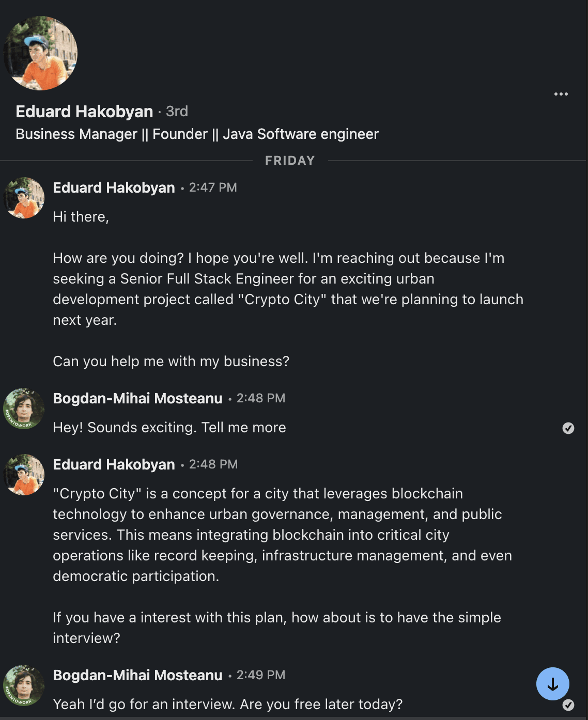Image resolution: width=588 pixels, height=720 pixels.
Task: Click Eduard Hakobyan's name above the 2:48 PM message
Action: tap(114, 464)
